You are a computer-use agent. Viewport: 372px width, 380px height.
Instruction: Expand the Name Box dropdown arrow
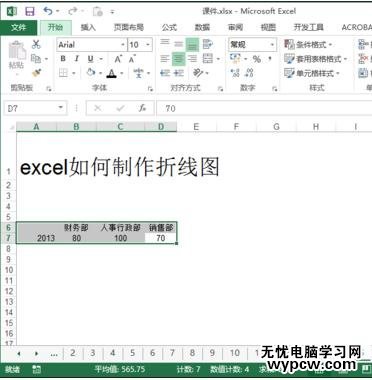61,108
